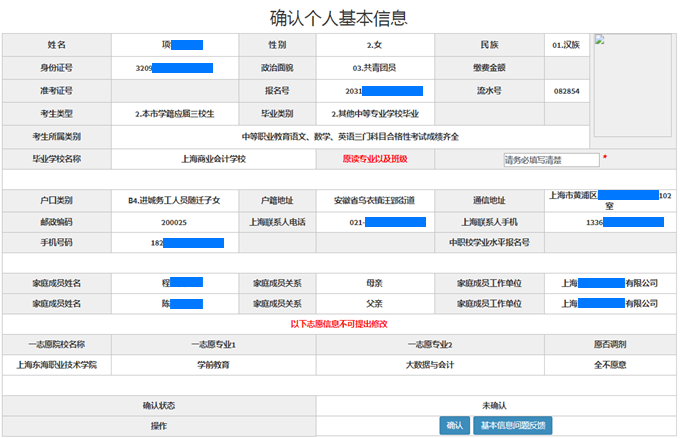The width and height of the screenshot is (680, 438).
Task: Click the 流水号 value 082854
Action: (566, 91)
